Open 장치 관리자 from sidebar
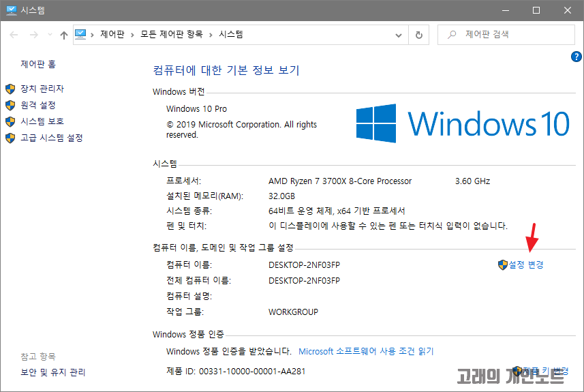This screenshot has width=584, height=392. [42, 89]
